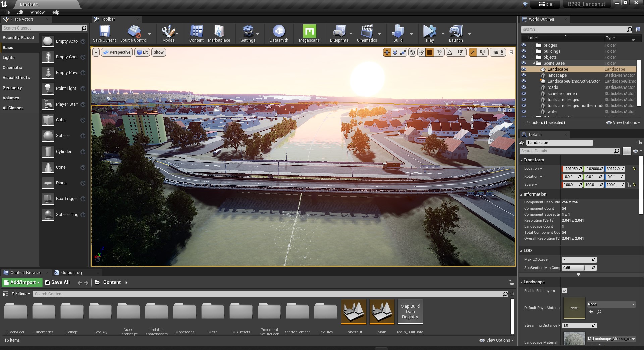Hide the roads actor via eye icon

point(524,87)
